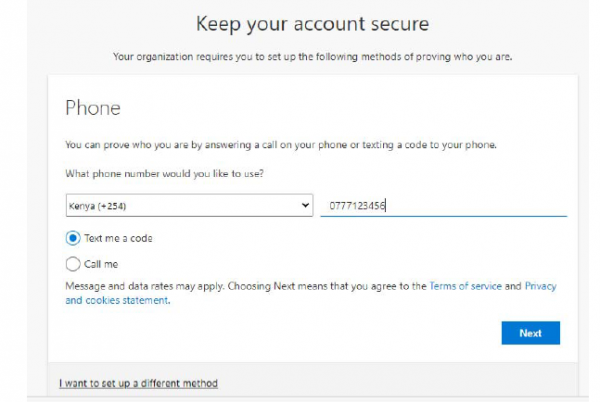This screenshot has height=402, width=600.
Task: Click the 'Call me' option label
Action: tap(101, 265)
